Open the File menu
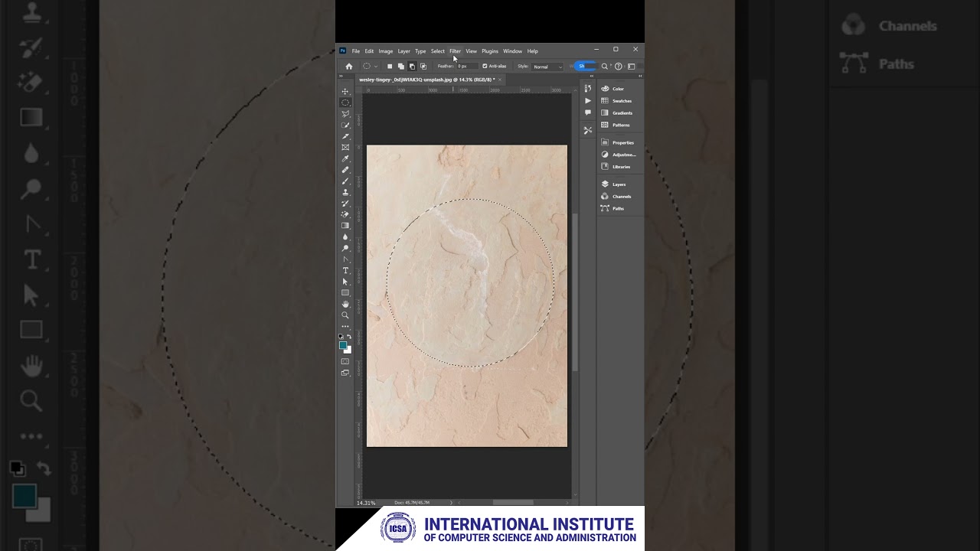Image resolution: width=980 pixels, height=551 pixels. tap(356, 51)
